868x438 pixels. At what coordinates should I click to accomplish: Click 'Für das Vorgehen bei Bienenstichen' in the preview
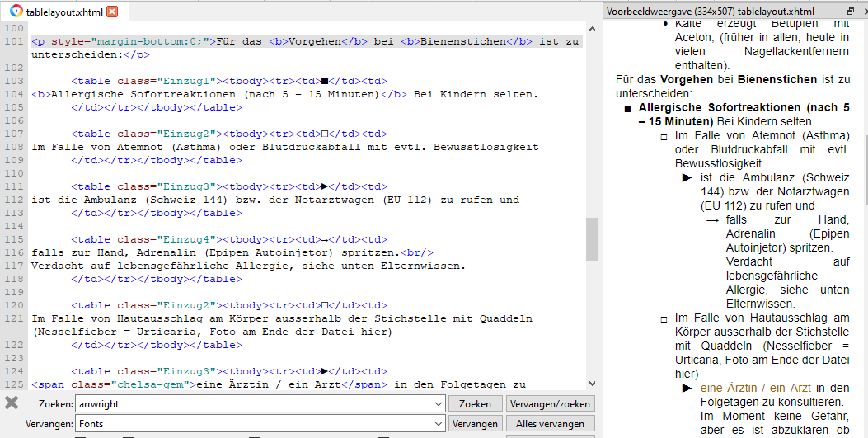click(716, 80)
